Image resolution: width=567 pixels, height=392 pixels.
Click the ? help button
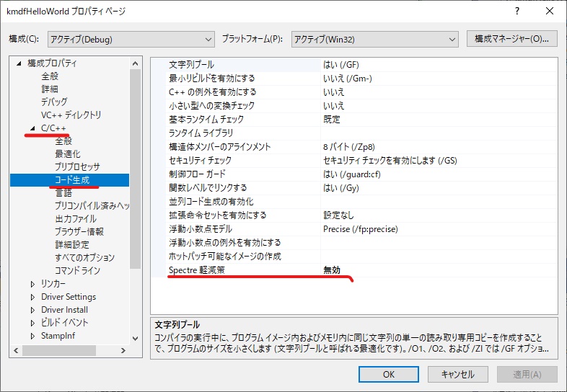517,12
